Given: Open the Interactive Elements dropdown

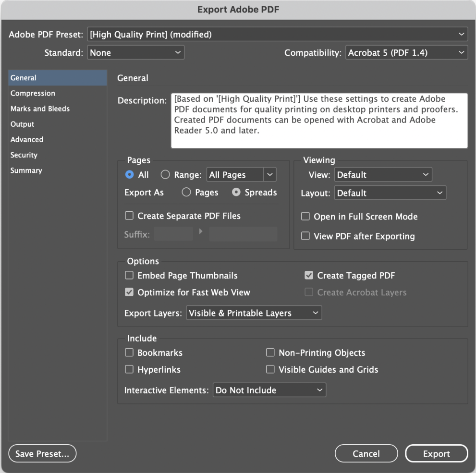Looking at the screenshot, I should (x=269, y=390).
